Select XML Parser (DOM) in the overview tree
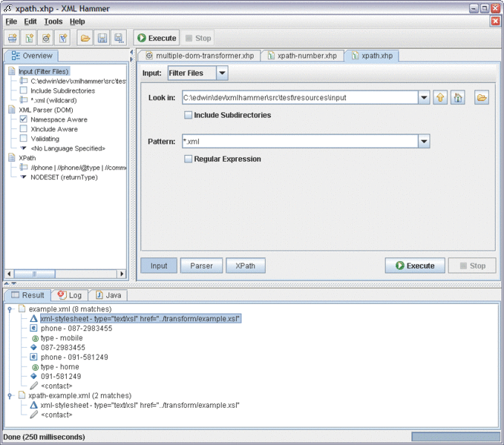 click(x=45, y=110)
